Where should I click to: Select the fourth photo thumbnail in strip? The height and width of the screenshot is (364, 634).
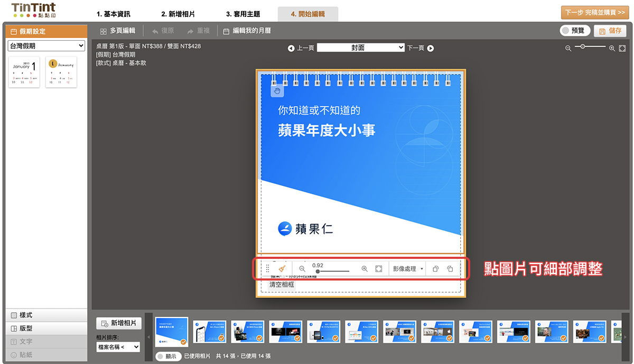[286, 332]
